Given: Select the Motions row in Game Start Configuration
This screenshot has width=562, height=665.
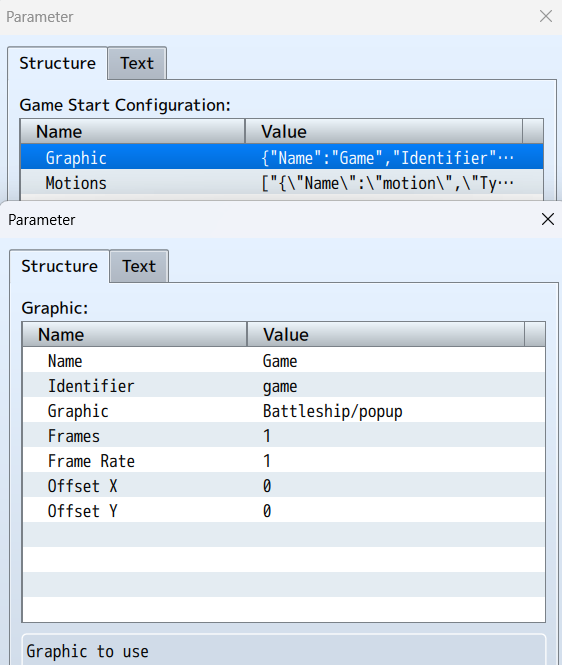Looking at the screenshot, I should point(282,183).
